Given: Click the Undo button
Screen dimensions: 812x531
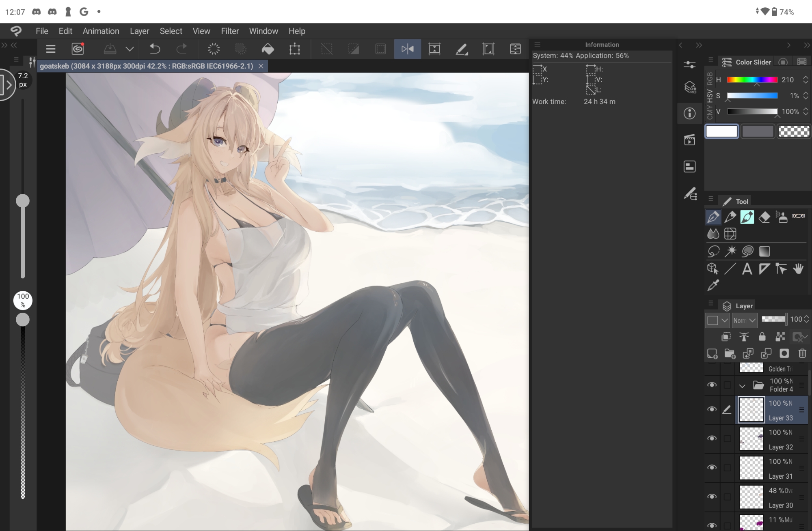Looking at the screenshot, I should (155, 49).
